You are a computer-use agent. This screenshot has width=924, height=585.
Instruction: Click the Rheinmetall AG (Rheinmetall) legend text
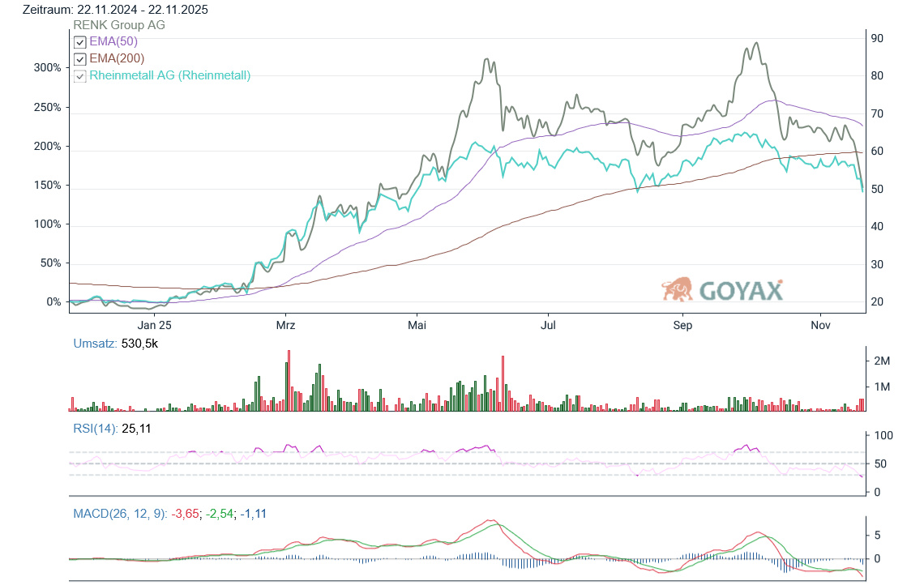click(169, 75)
